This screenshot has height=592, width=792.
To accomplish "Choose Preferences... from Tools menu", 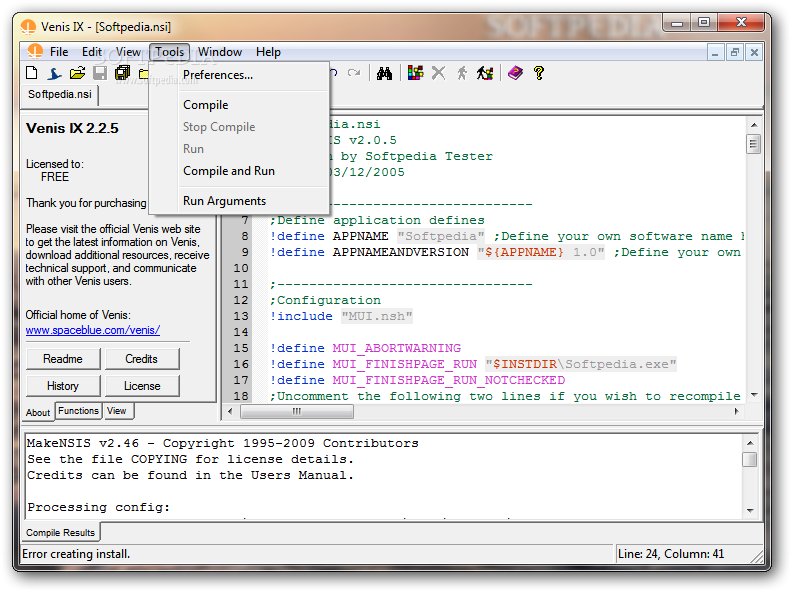I will 239,75.
